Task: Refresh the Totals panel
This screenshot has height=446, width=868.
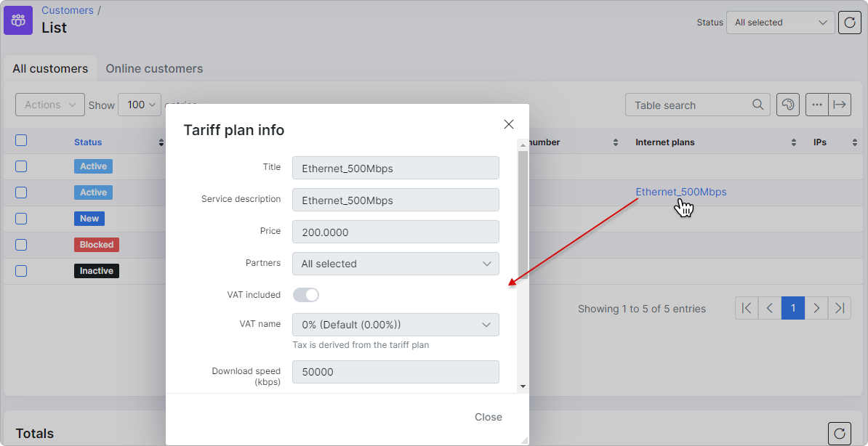Action: (x=839, y=433)
